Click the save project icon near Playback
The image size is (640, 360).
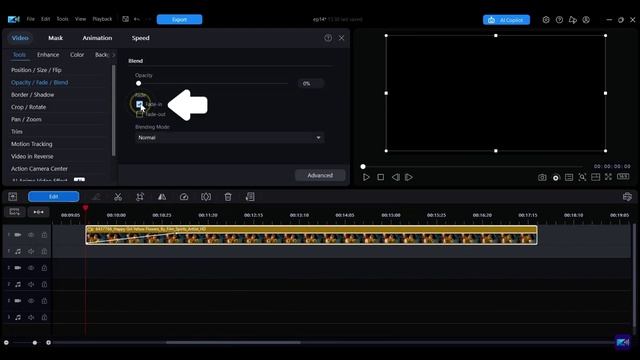[x=125, y=19]
